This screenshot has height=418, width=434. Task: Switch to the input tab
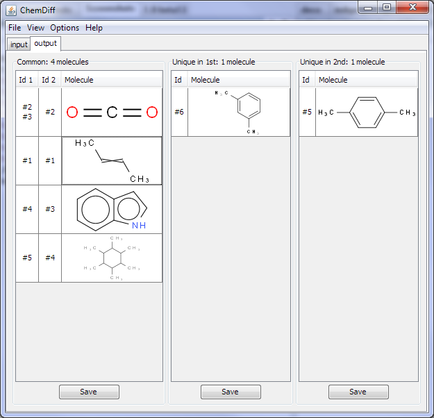click(19, 44)
